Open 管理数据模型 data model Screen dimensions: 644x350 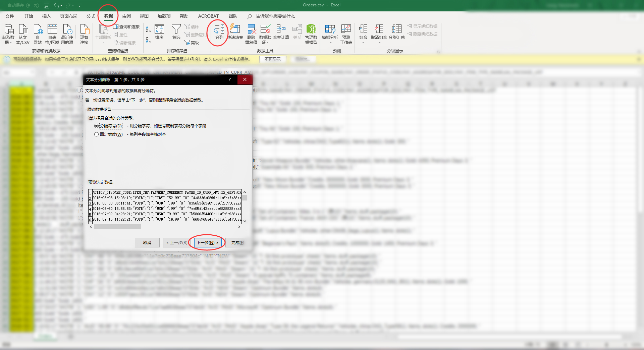pos(311,34)
